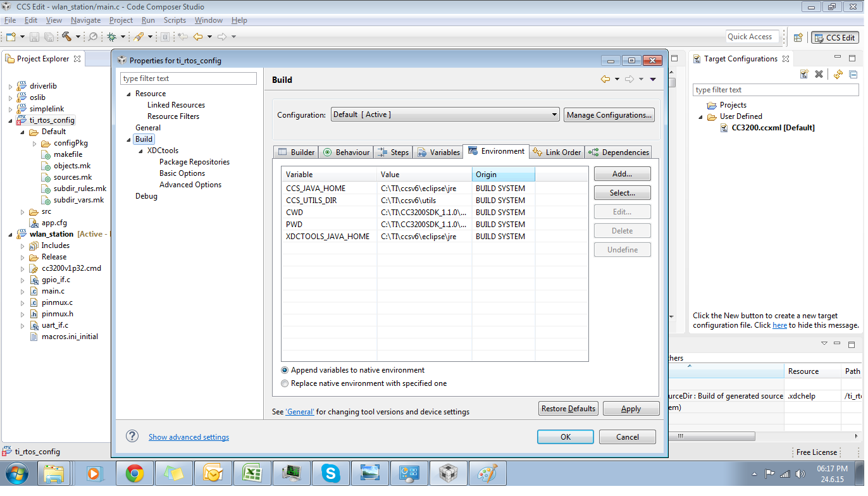The height and width of the screenshot is (496, 868).
Task: Select 'Append variables to native environment' radio button
Action: pos(285,370)
